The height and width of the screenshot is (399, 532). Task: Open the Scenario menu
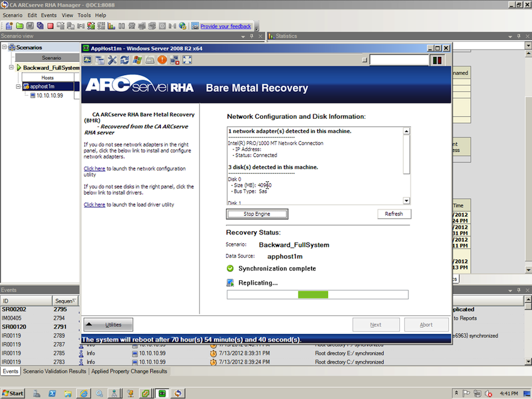[13, 15]
